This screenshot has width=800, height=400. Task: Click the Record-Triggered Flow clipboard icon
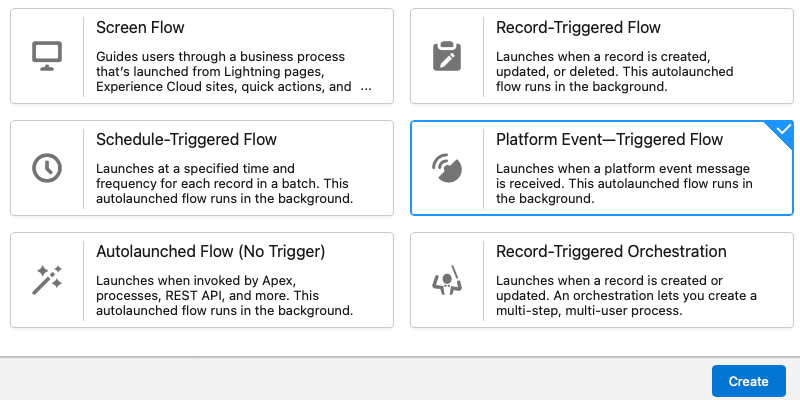click(447, 56)
